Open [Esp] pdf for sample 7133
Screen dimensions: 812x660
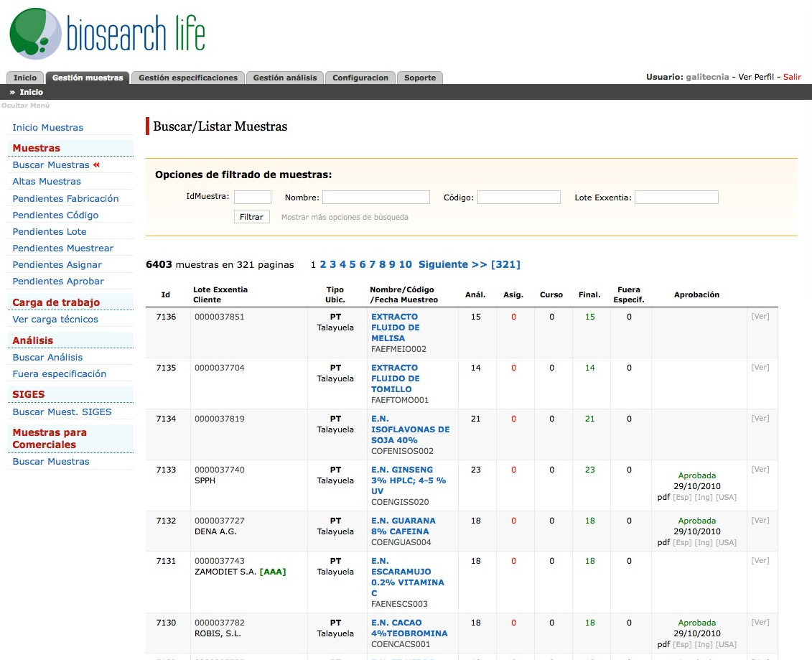click(x=682, y=497)
